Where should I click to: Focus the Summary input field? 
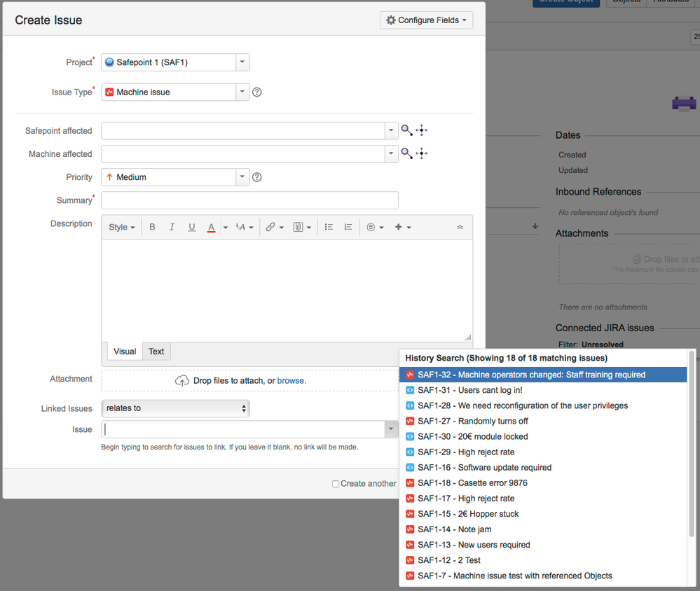click(249, 200)
